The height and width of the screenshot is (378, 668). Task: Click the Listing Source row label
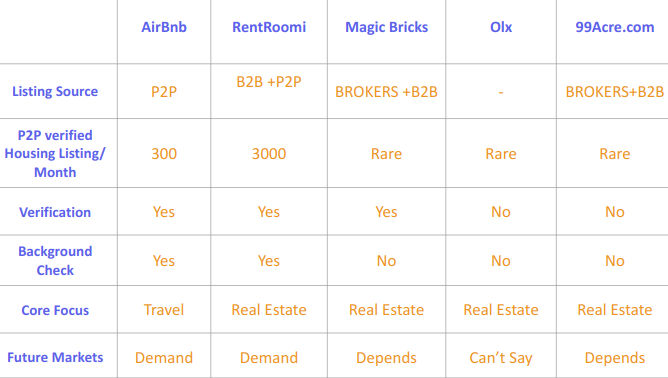click(55, 91)
